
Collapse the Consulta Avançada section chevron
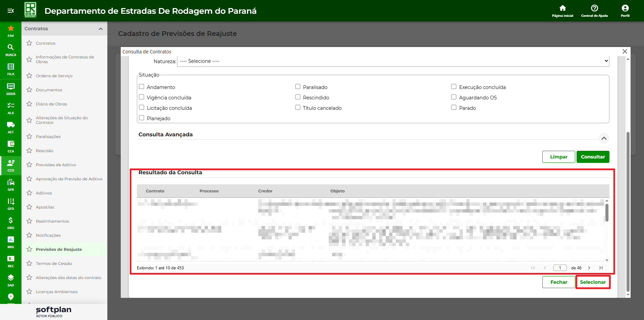pyautogui.click(x=604, y=138)
